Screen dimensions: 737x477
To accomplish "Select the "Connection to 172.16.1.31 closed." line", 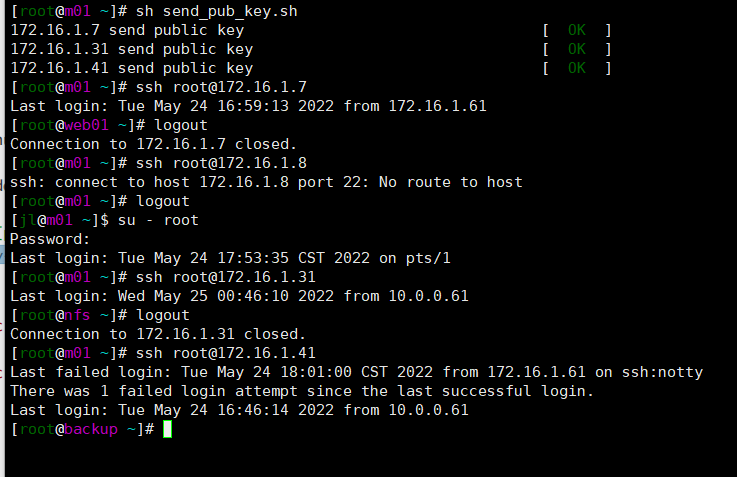I will pyautogui.click(x=158, y=334).
